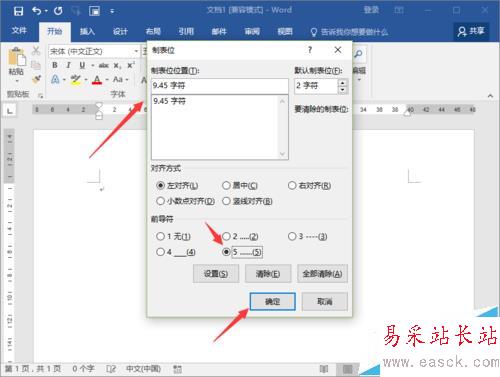500x377 pixels.
Task: Toggle Bold formatting
Action: click(x=55, y=65)
